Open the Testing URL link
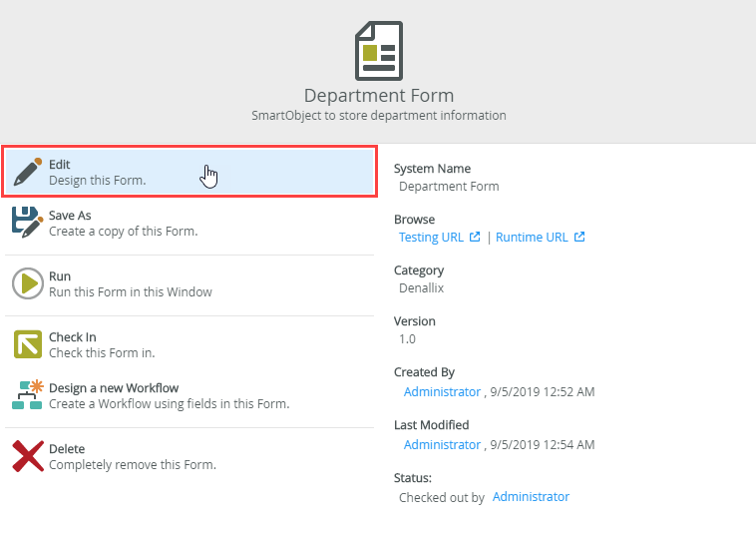756x535 pixels. coord(432,238)
